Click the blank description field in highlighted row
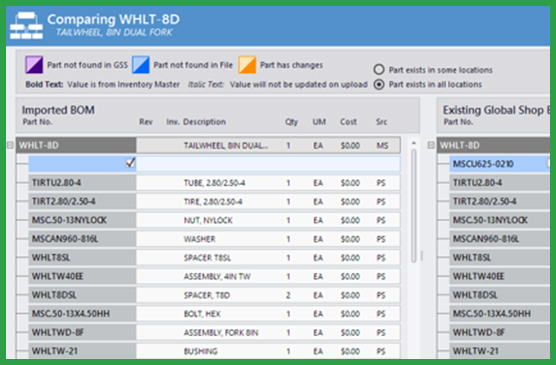Viewport: 556px width, 365px height. click(268, 164)
